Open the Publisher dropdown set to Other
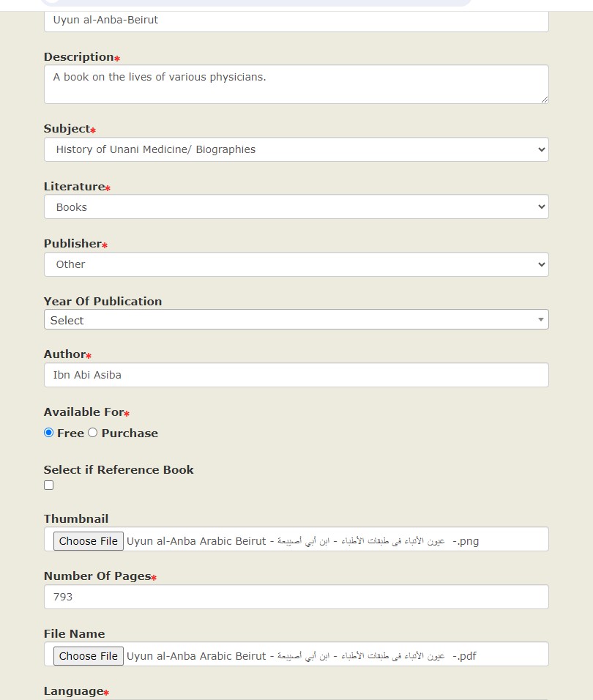 296,264
